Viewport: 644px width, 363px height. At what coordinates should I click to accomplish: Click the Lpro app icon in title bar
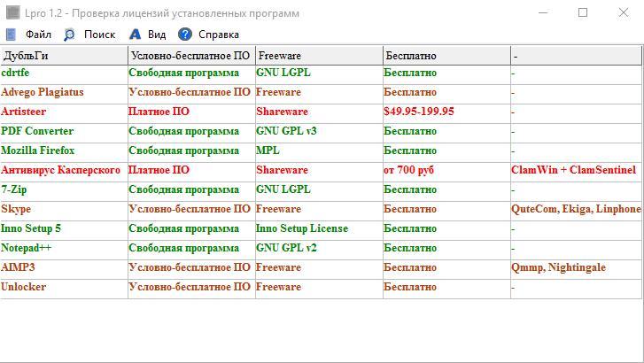12,12
